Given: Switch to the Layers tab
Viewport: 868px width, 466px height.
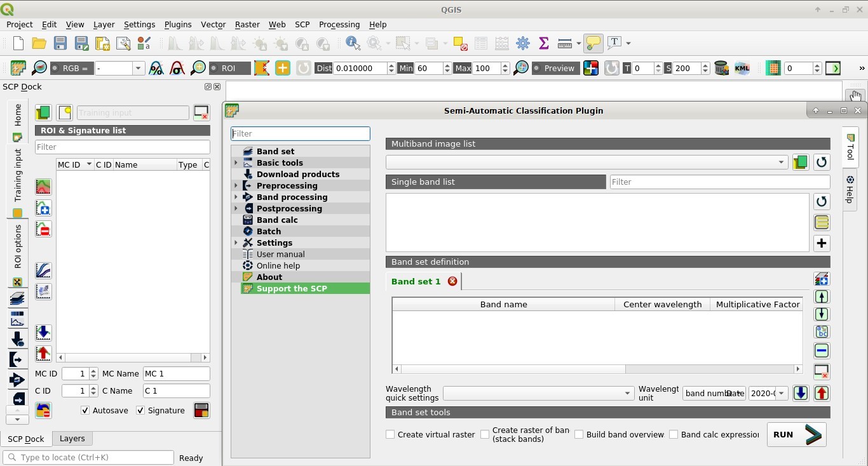Looking at the screenshot, I should (72, 439).
